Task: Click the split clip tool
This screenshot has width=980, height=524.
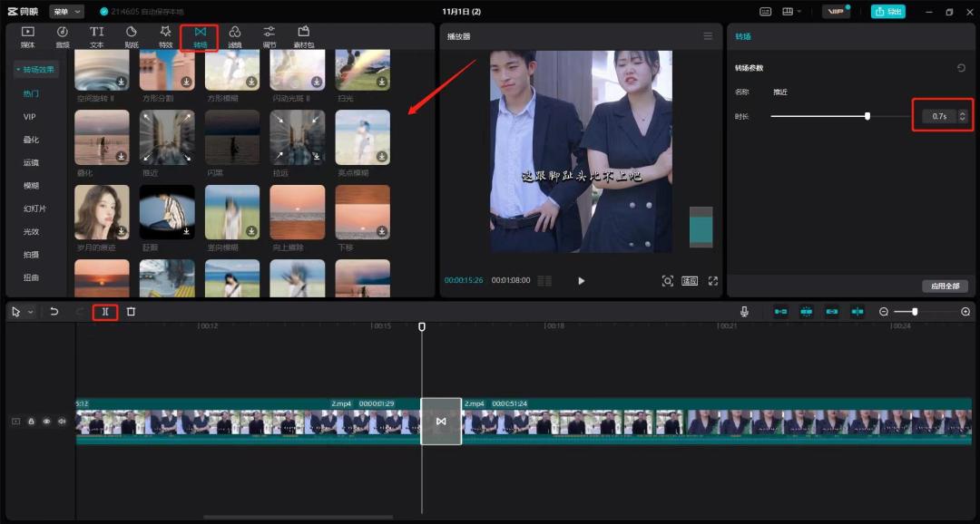Action: point(105,312)
